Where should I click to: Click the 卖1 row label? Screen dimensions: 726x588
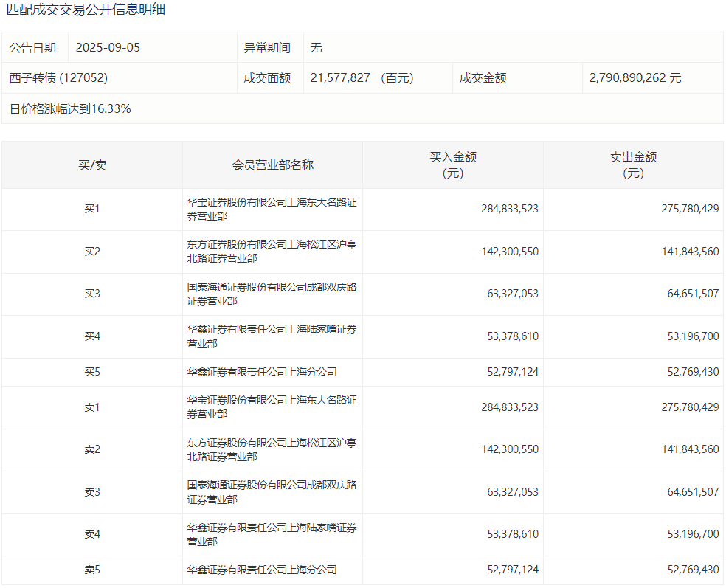(92, 407)
